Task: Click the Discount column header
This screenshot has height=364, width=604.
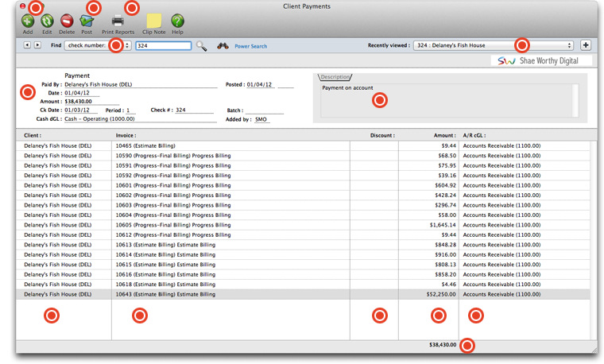Action: tap(382, 136)
